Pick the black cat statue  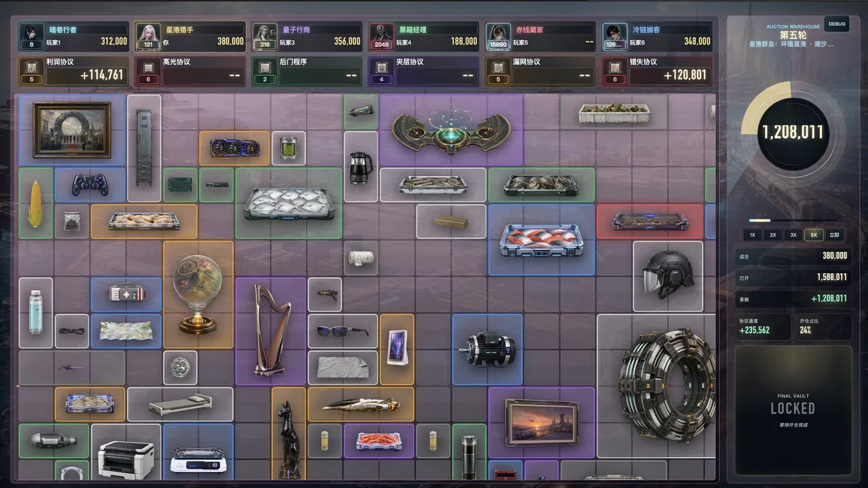289,434
